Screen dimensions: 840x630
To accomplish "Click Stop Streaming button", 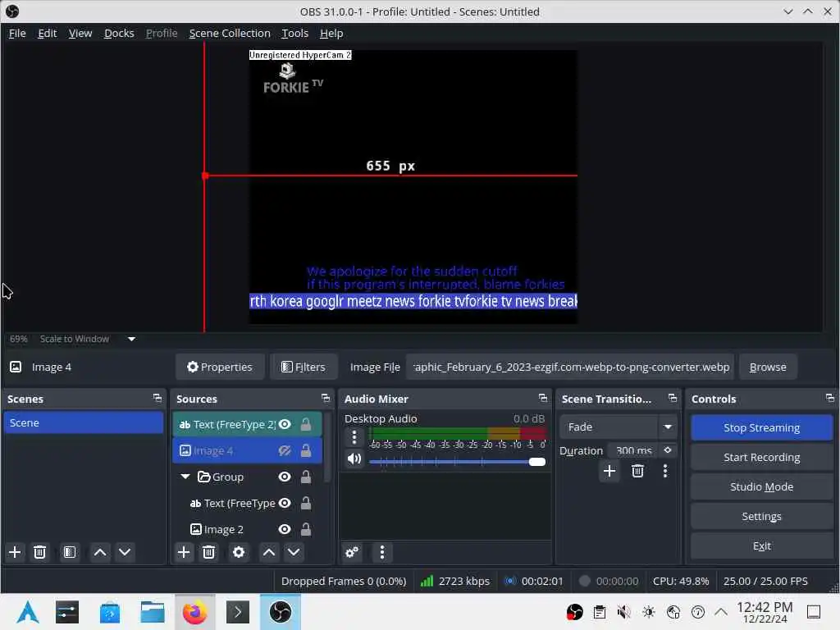I will click(761, 427).
